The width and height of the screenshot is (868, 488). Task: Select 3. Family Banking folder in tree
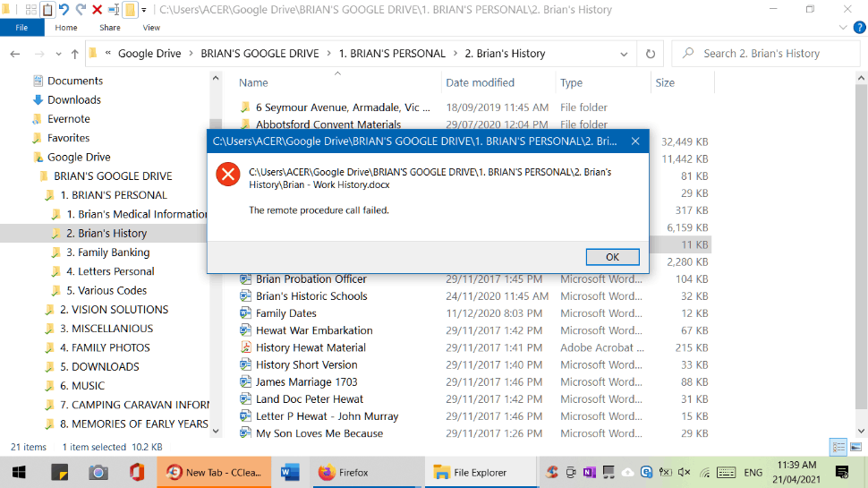click(108, 253)
